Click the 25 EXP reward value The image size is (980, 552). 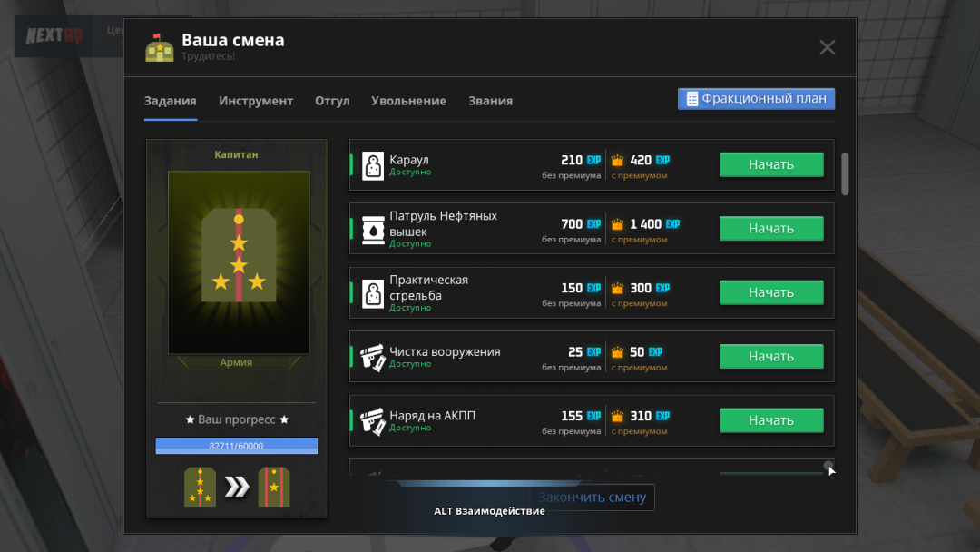(x=584, y=352)
